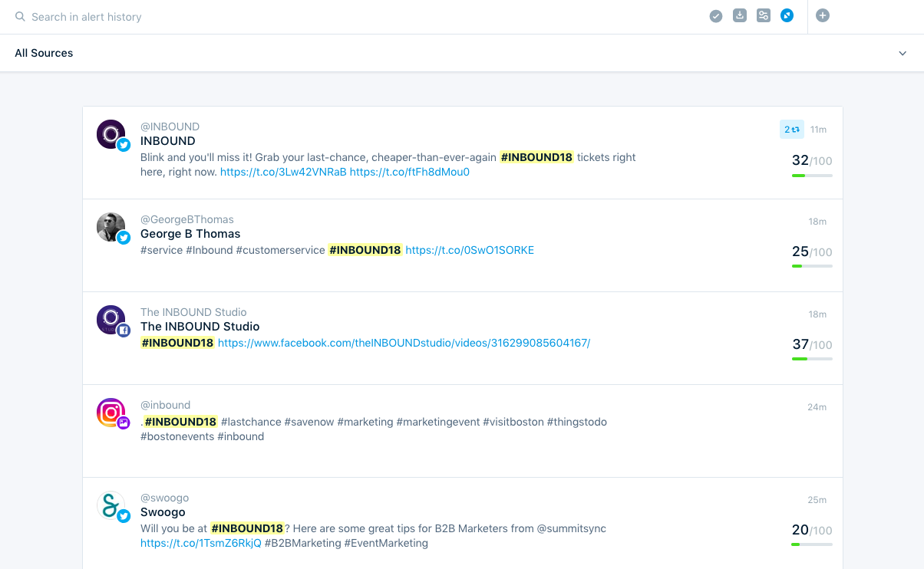Click the search in alert history field
The width and height of the screenshot is (924, 569).
[87, 17]
